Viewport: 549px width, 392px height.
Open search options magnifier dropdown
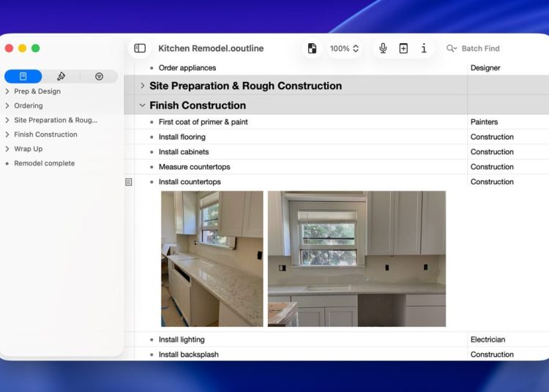coord(452,48)
